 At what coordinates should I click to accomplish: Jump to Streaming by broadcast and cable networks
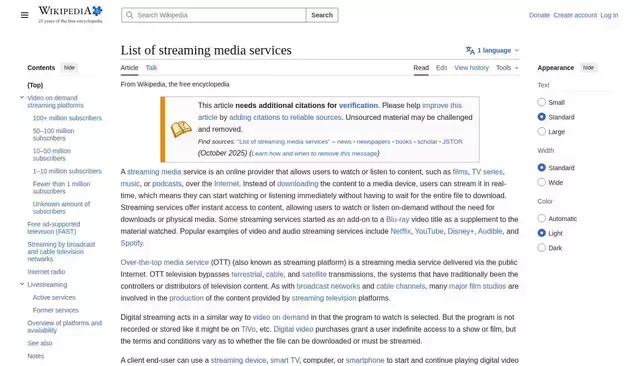61,252
